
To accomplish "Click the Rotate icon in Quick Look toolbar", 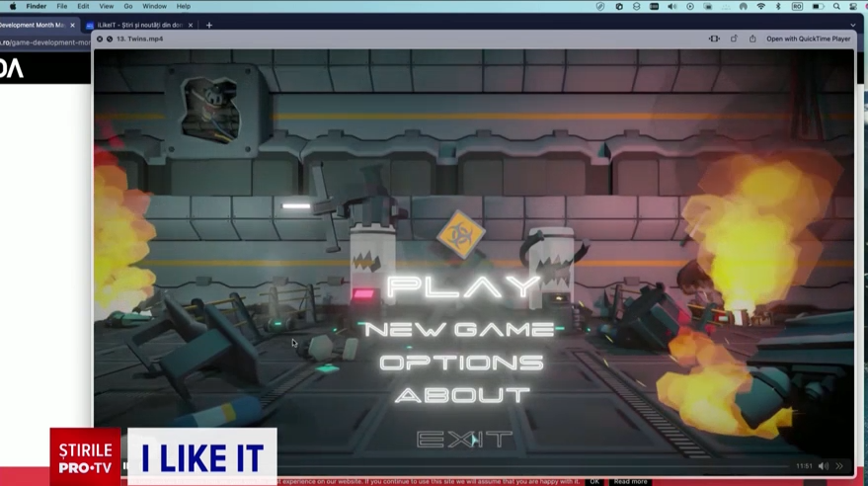I will [x=734, y=39].
